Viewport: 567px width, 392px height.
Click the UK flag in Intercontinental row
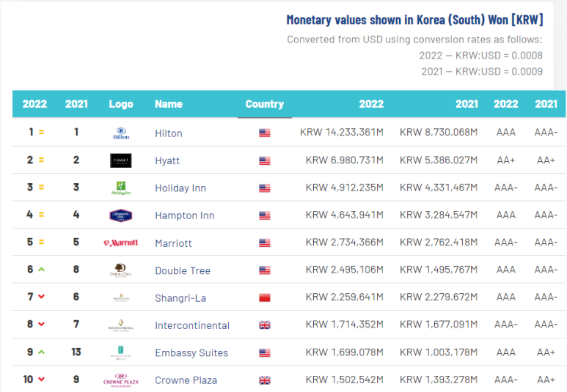click(265, 325)
